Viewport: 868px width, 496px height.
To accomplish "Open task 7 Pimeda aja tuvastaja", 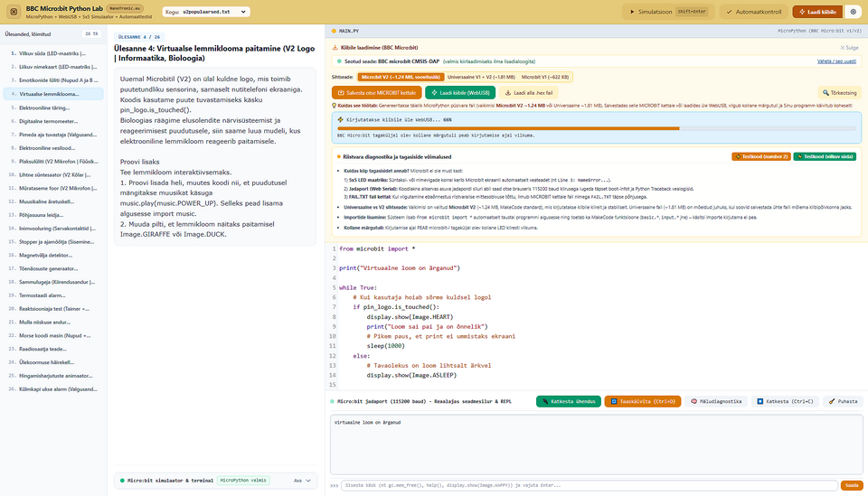I will pyautogui.click(x=53, y=135).
